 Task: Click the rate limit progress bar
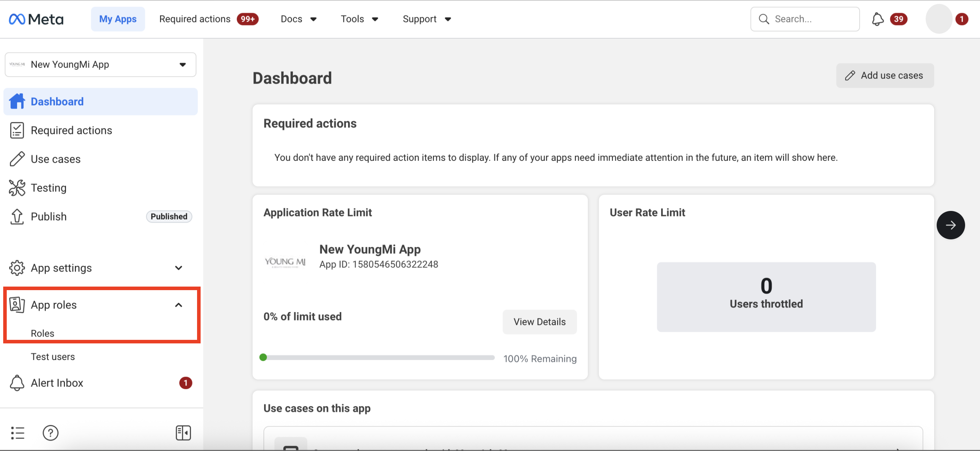[379, 357]
